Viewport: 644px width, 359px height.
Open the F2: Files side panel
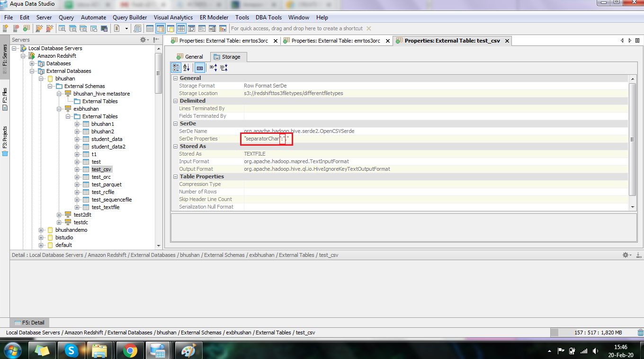(5, 98)
